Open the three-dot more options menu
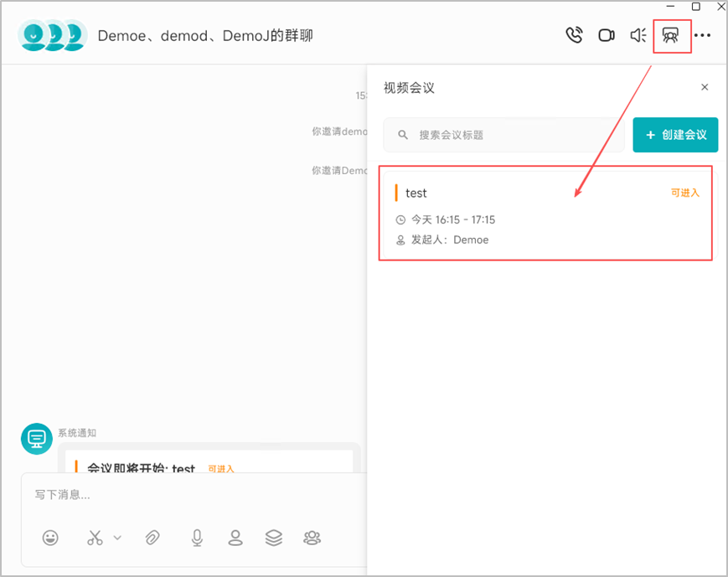Screen dimensions: 728x577 703,35
